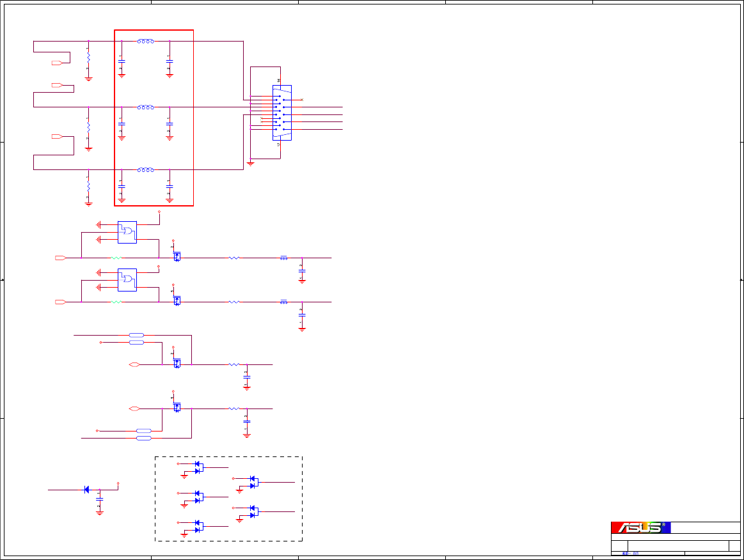
Task: Select the MOSFET on the second signal line under the gates
Action: pyautogui.click(x=177, y=300)
